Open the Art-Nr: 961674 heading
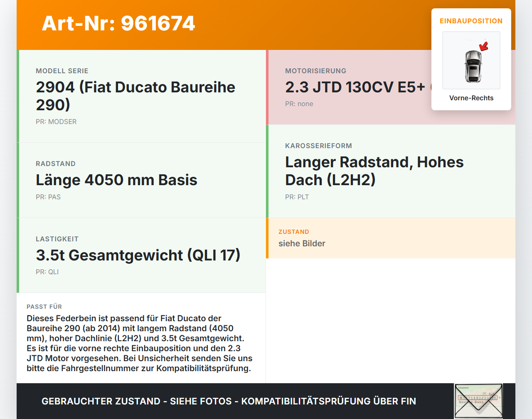This screenshot has height=419, width=532. tap(118, 24)
